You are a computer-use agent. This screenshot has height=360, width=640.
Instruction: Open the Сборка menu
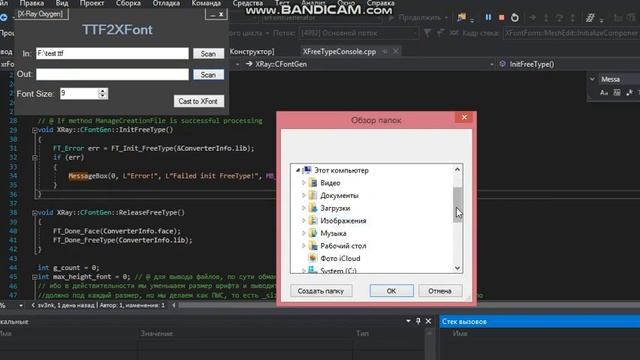[128, 3]
